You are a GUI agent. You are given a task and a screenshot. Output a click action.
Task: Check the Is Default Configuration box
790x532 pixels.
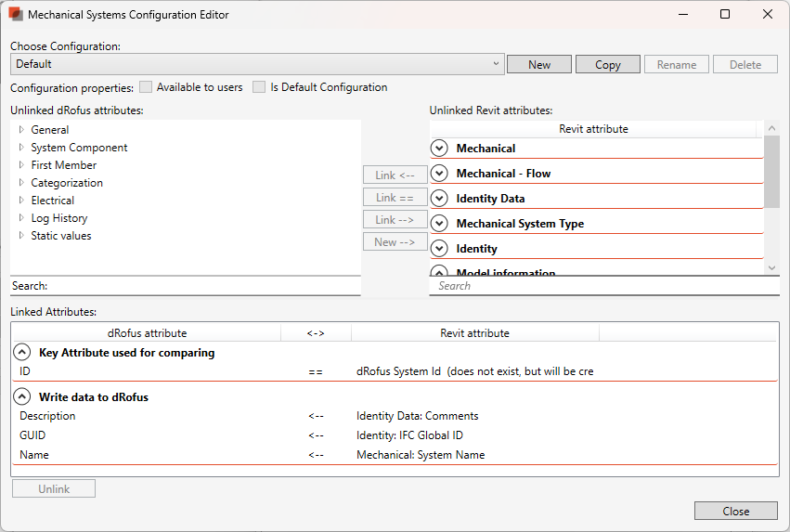tap(259, 87)
